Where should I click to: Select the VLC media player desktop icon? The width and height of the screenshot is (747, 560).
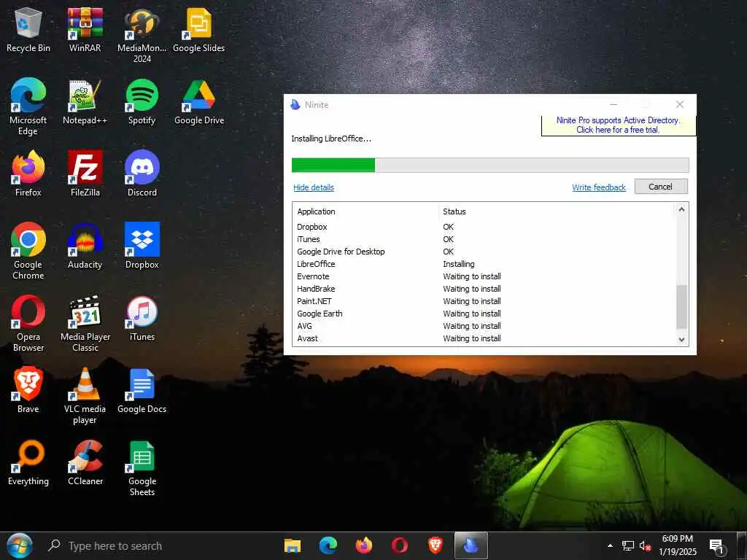[x=85, y=396]
